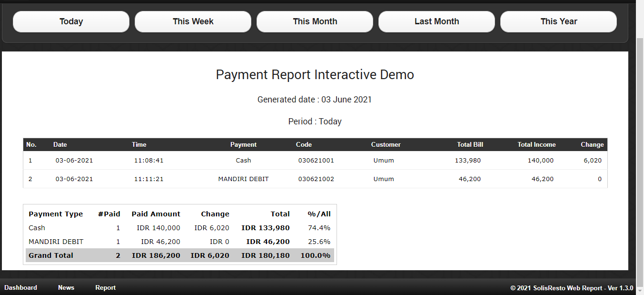Click the Total Income column header
644x295 pixels.
click(x=536, y=144)
